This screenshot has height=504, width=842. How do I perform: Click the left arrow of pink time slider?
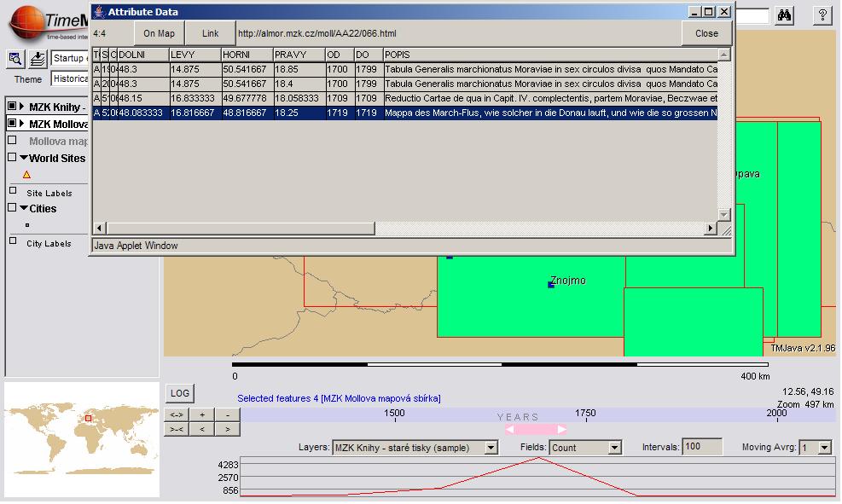(510, 430)
